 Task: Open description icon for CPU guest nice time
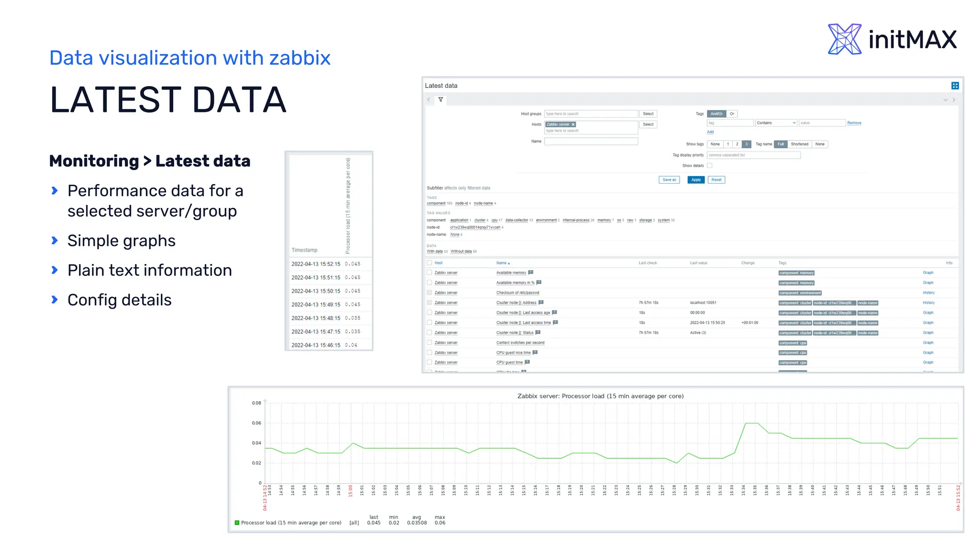tap(535, 353)
